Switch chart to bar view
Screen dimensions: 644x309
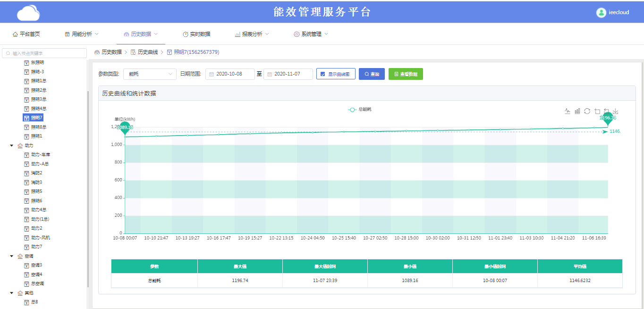tap(577, 111)
